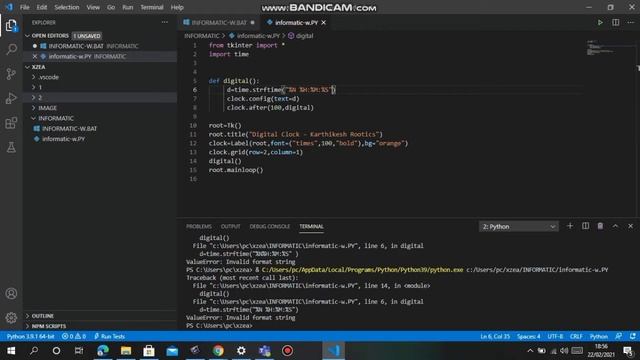Open Microsoft Edge from taskbar

coord(103,351)
